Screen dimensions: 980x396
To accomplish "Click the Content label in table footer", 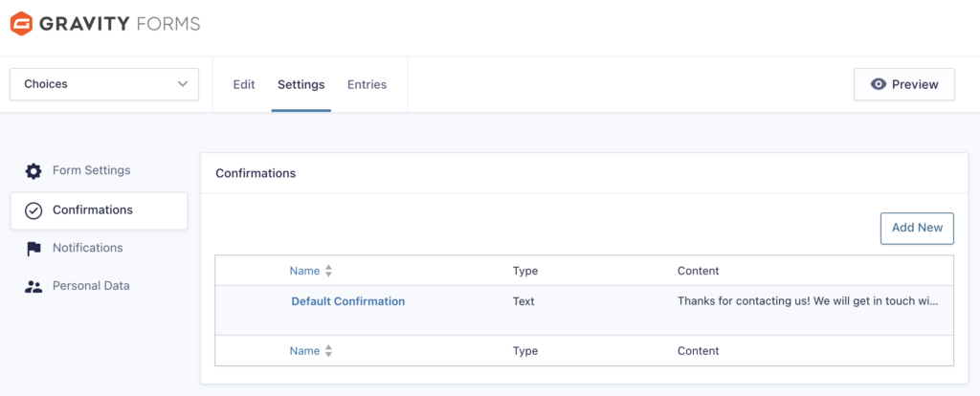I will coord(698,351).
